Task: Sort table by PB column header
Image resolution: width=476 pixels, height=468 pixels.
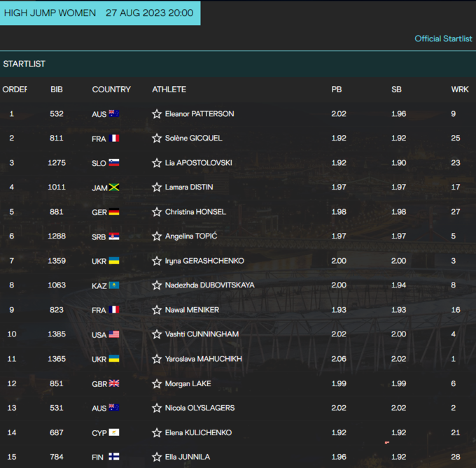Action: (x=336, y=90)
